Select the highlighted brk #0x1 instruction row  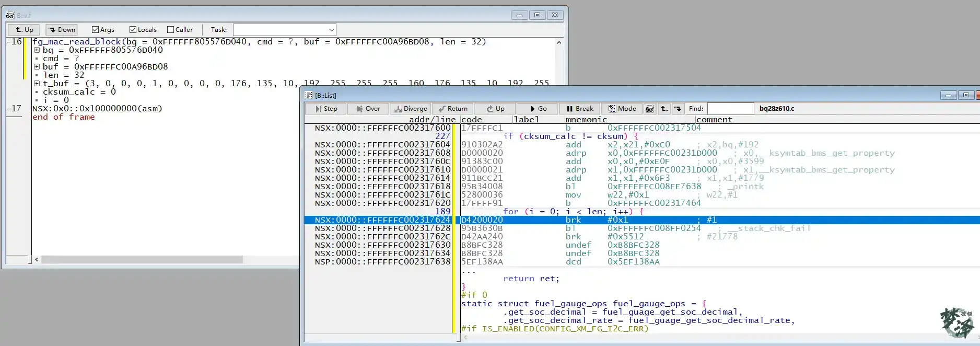(x=642, y=220)
